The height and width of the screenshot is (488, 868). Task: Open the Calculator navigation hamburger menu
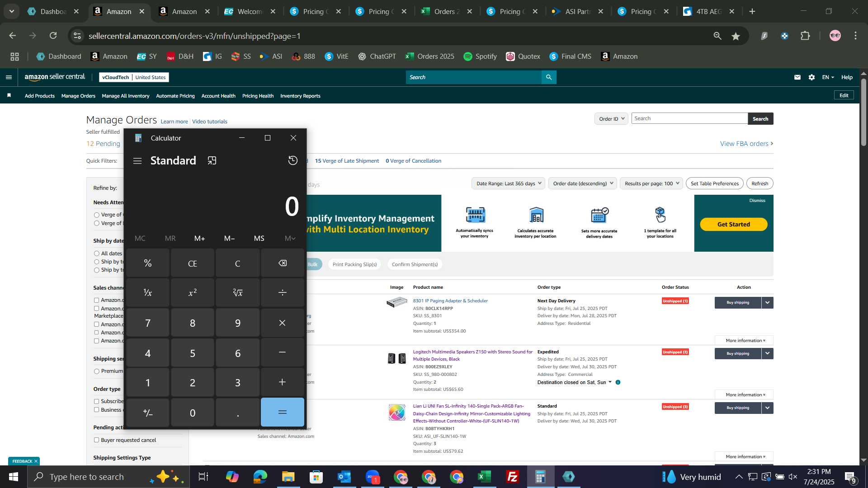tap(137, 161)
